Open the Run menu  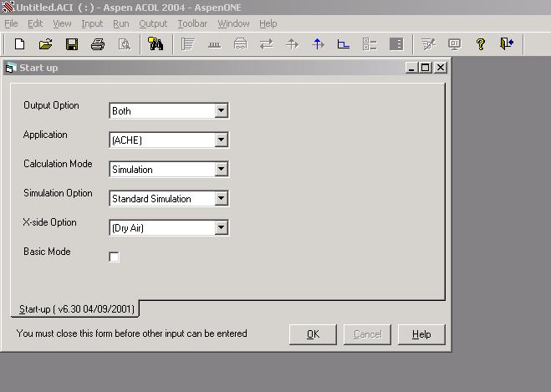click(x=121, y=23)
